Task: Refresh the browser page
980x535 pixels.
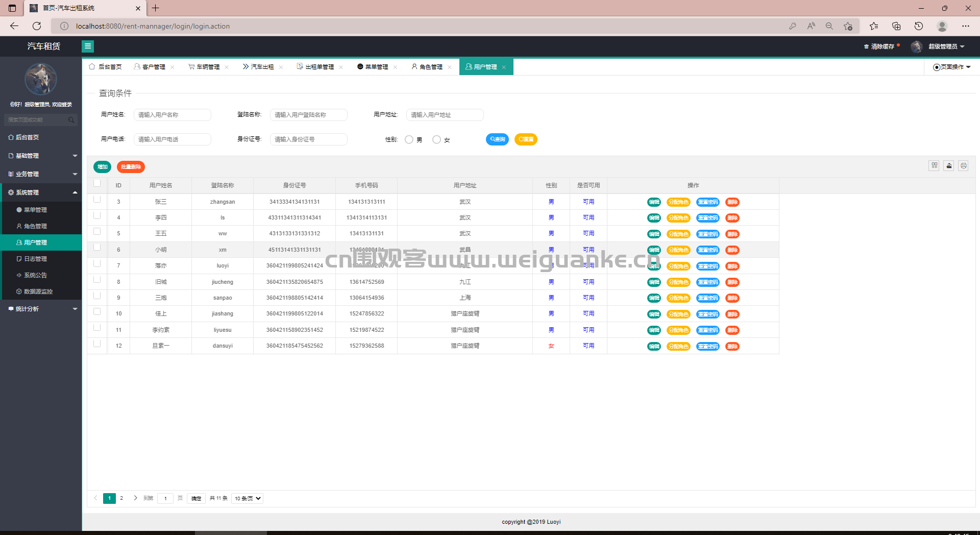Action: point(37,26)
